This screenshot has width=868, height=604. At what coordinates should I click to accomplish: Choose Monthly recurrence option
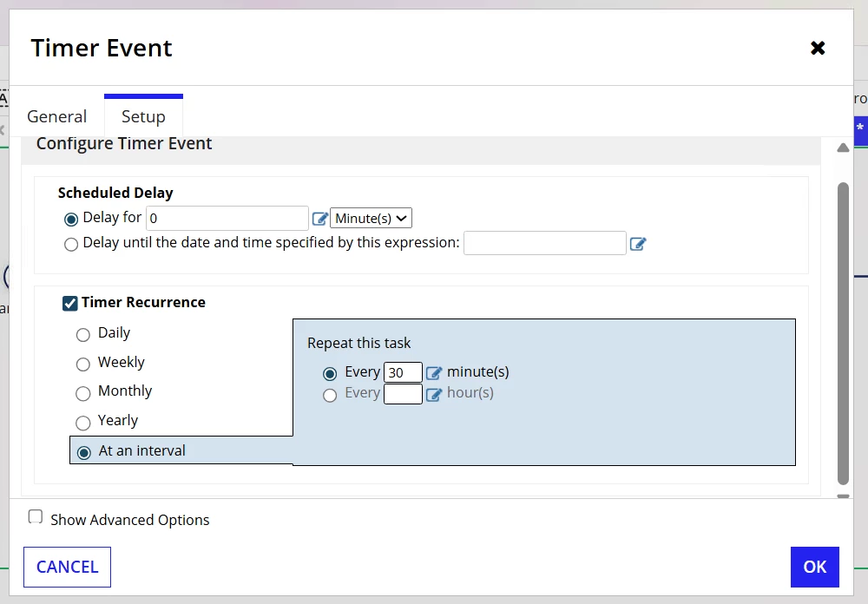click(x=83, y=393)
